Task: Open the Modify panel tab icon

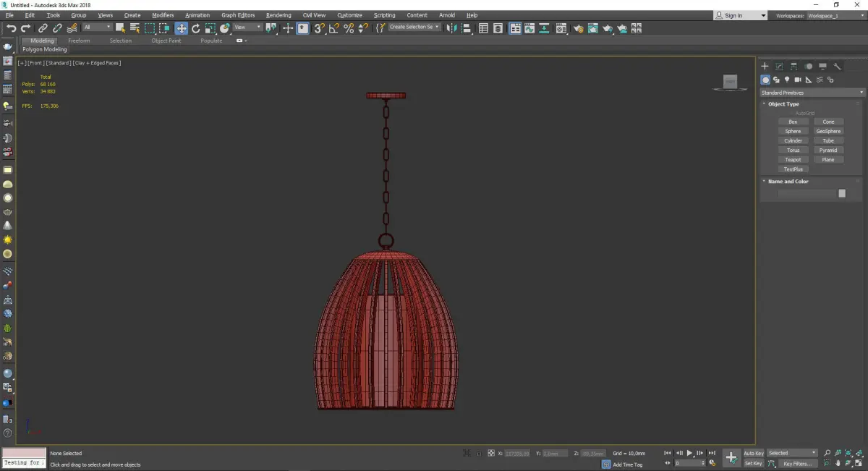Action: tap(779, 67)
